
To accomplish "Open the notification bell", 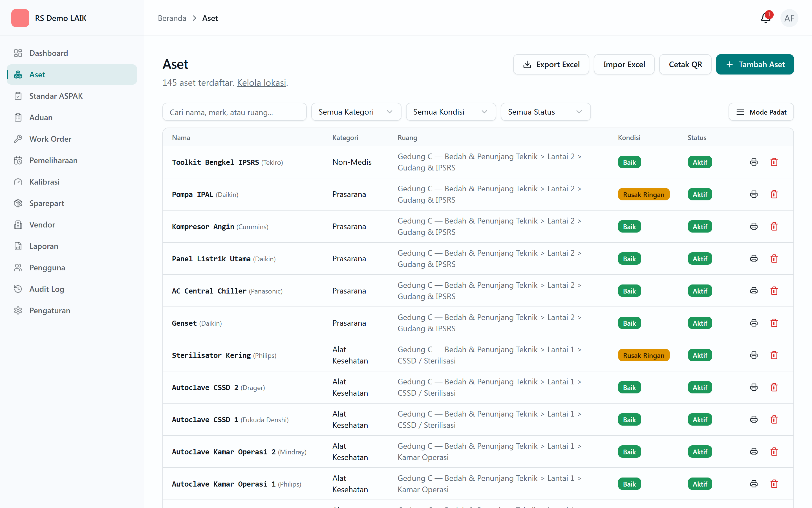I will pos(765,18).
